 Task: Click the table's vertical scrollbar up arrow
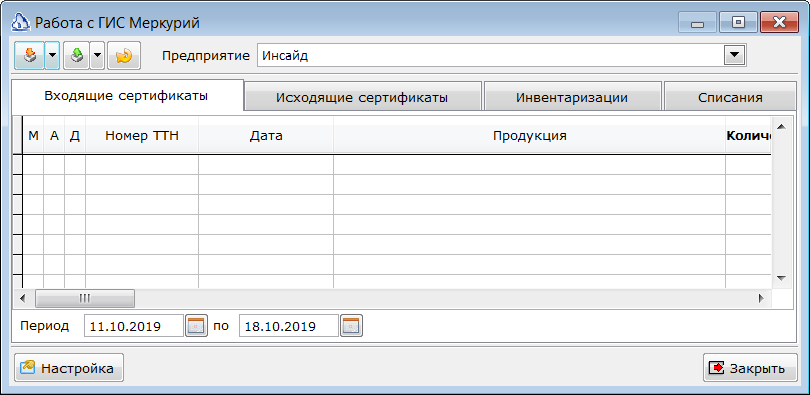point(781,127)
